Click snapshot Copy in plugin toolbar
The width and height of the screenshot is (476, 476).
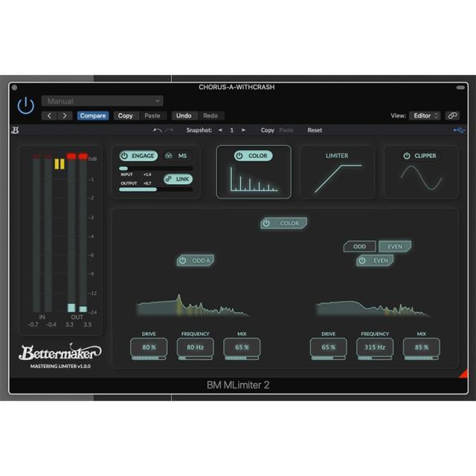[268, 130]
